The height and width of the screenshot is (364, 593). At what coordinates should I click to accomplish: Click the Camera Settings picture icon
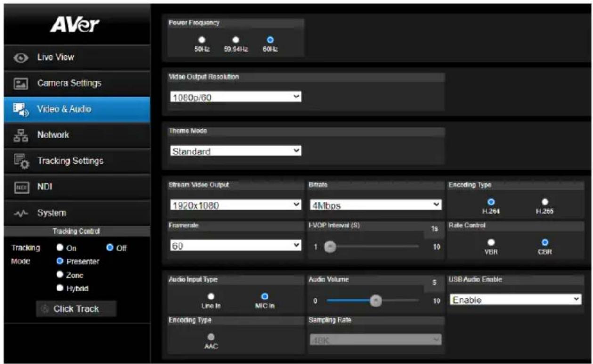coord(20,83)
